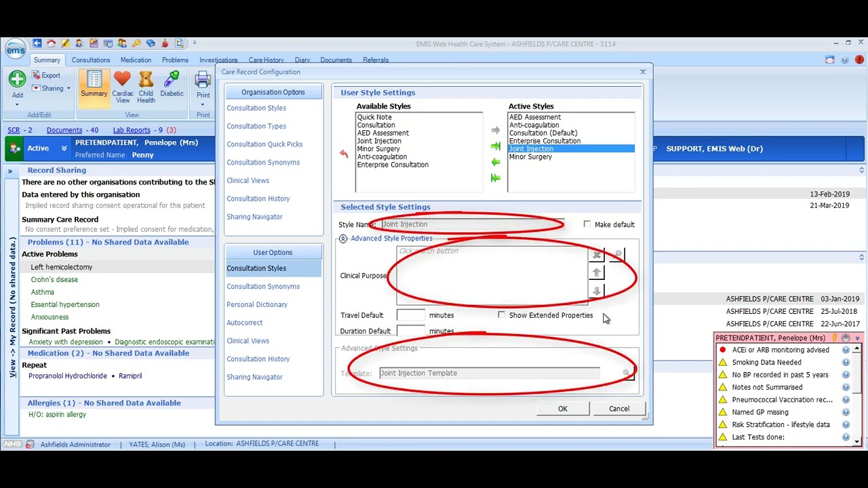Open the Diabetic view pipette icon
The width and height of the screenshot is (868, 488).
pyautogui.click(x=172, y=85)
